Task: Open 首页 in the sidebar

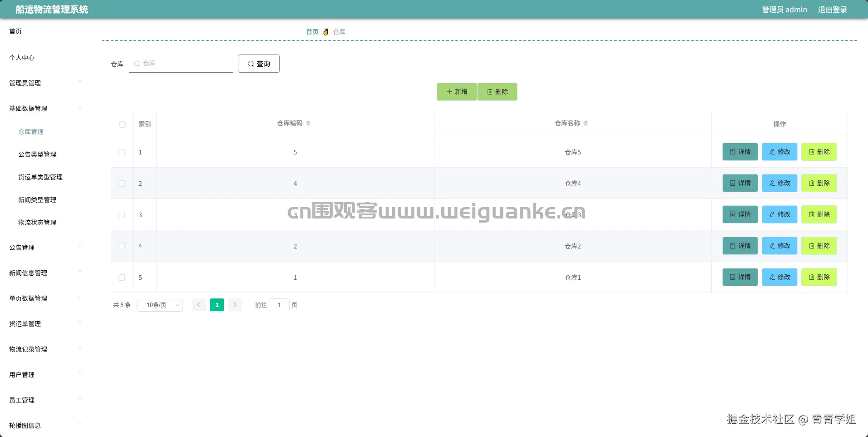Action: click(x=15, y=31)
